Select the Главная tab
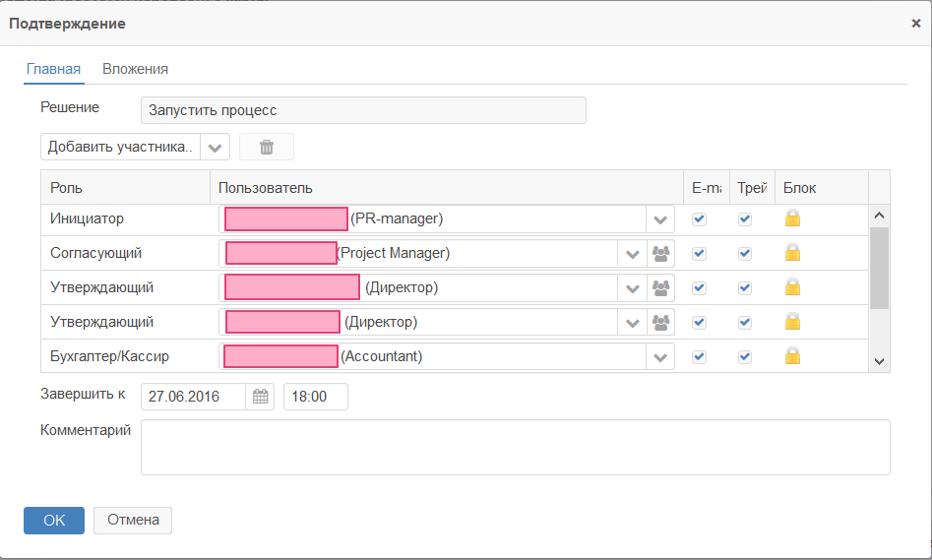 [53, 69]
